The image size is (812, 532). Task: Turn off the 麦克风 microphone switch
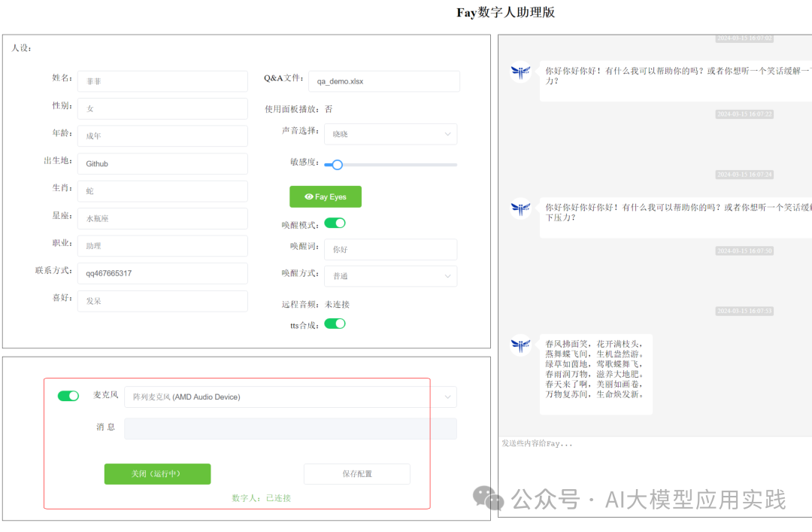click(x=68, y=396)
